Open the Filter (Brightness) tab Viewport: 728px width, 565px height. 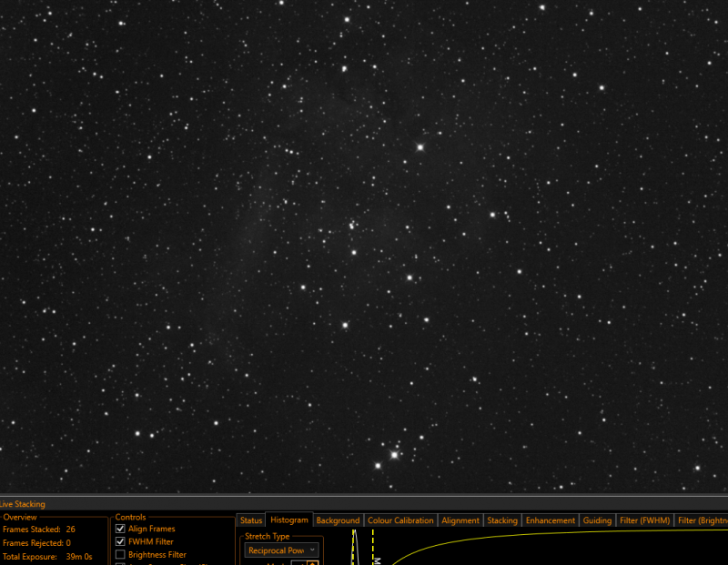[x=701, y=520]
